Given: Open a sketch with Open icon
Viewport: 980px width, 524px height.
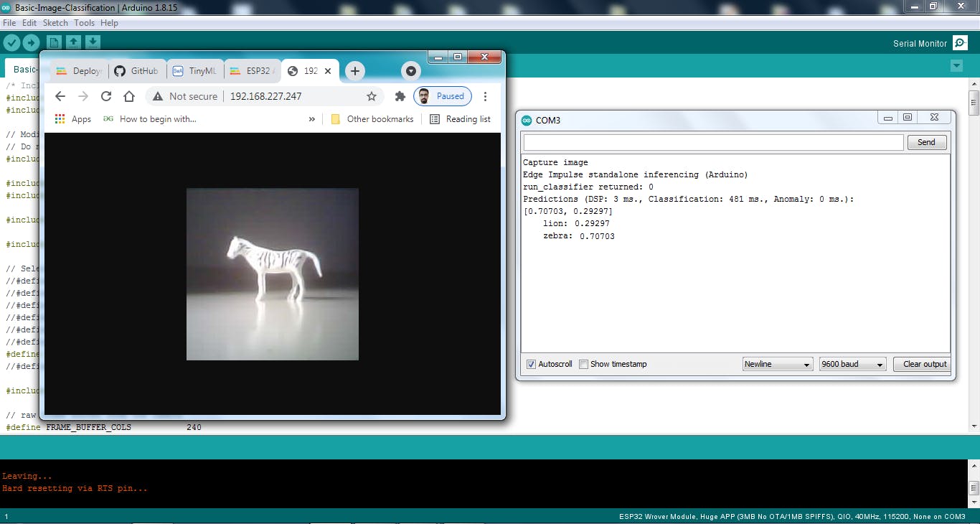Looking at the screenshot, I should pos(74,42).
